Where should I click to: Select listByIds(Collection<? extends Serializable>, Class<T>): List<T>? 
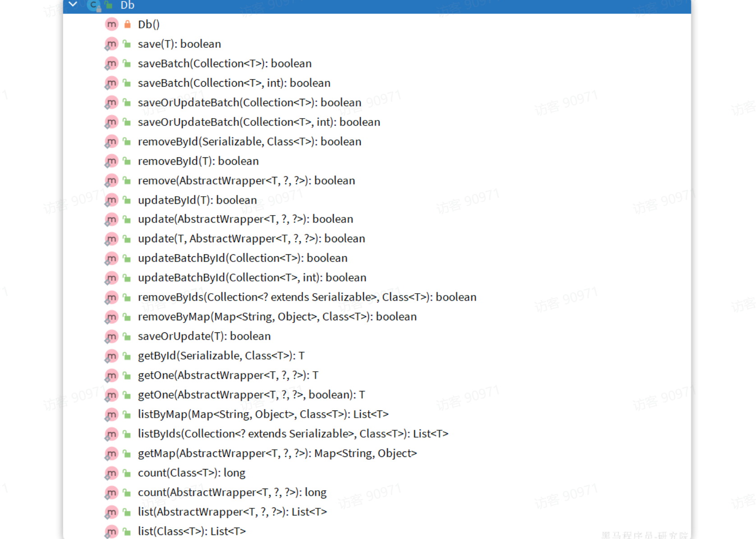tap(293, 434)
